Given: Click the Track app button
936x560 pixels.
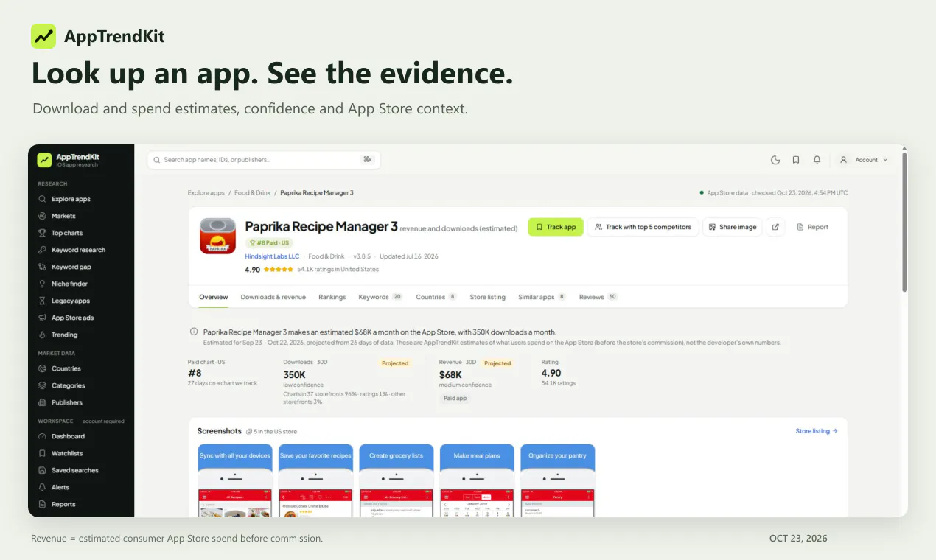Looking at the screenshot, I should [556, 227].
